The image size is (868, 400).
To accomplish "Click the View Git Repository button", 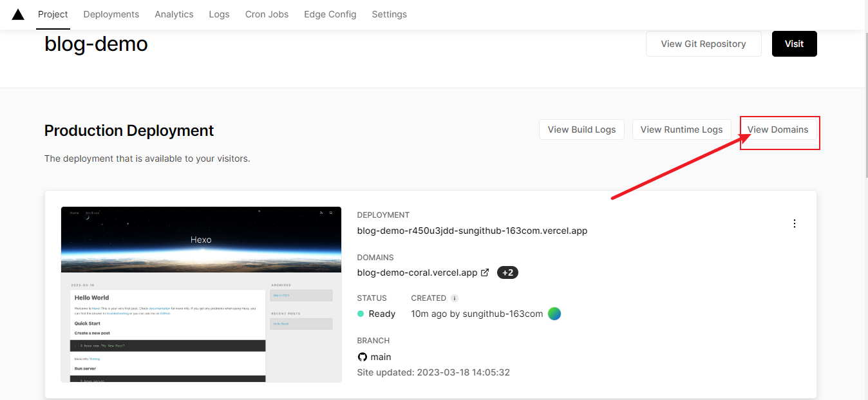I will tap(703, 44).
